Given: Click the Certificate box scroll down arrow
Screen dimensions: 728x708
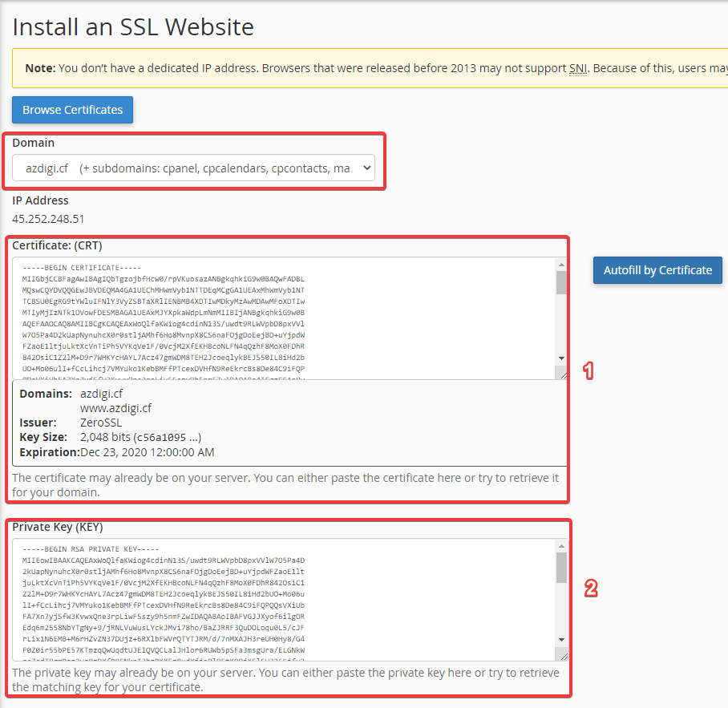Looking at the screenshot, I should [561, 358].
